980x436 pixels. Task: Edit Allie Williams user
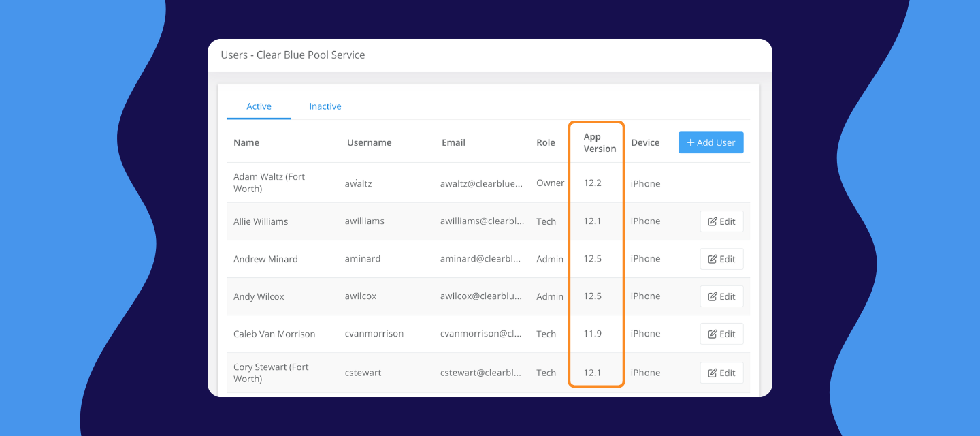pyautogui.click(x=722, y=221)
